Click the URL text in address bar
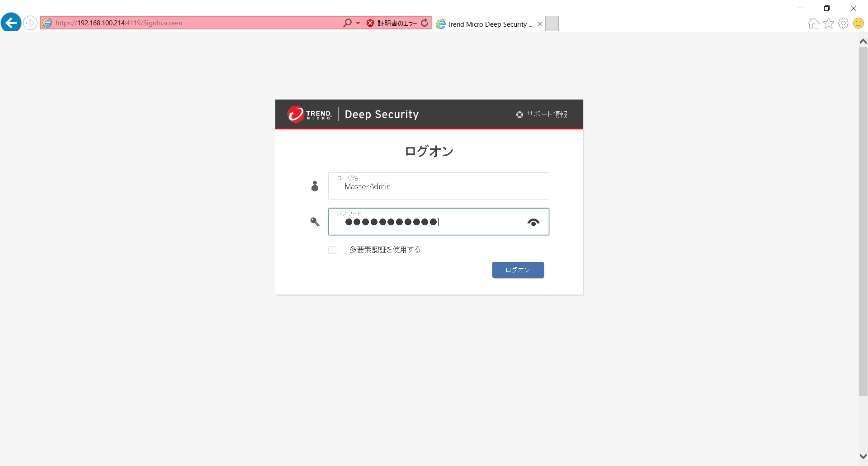Screen dimensions: 868x466 click(x=119, y=23)
